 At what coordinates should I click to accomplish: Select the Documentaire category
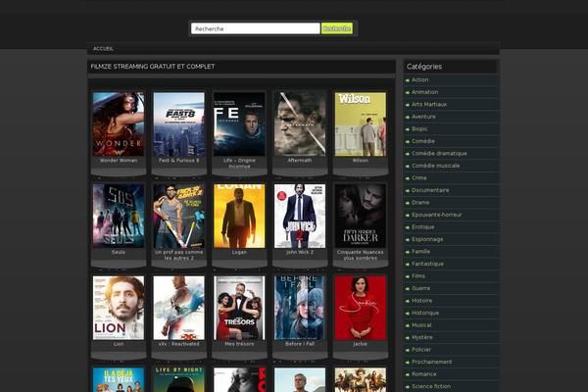[x=430, y=190]
